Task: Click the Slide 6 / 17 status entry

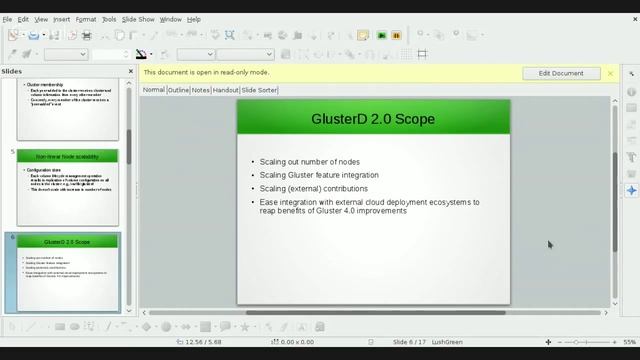Action: [409, 342]
